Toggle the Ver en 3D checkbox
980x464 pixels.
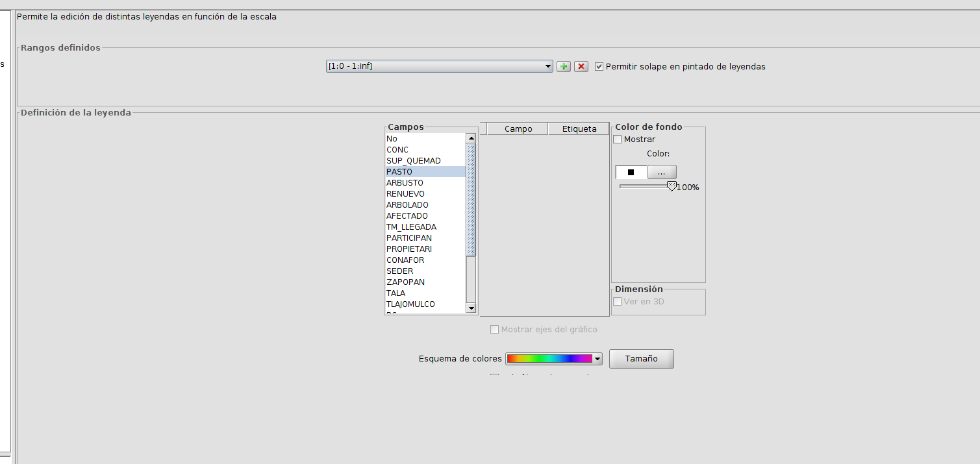[x=618, y=302]
